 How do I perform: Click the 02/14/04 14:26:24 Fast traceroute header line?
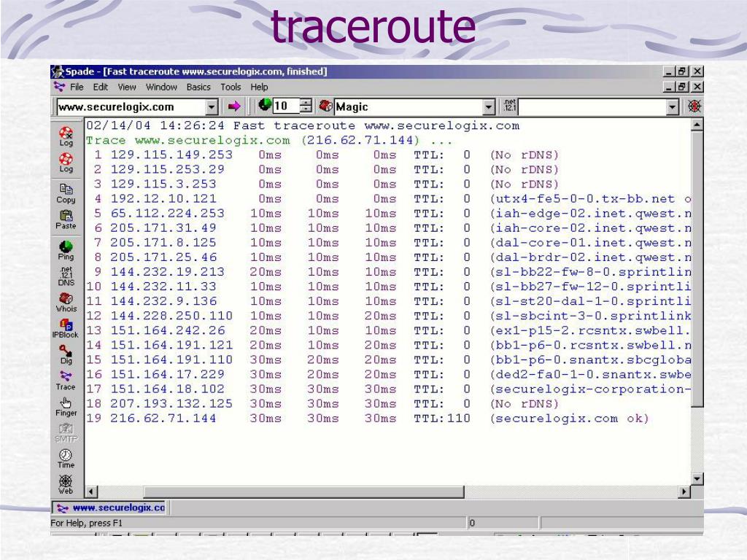click(303, 125)
